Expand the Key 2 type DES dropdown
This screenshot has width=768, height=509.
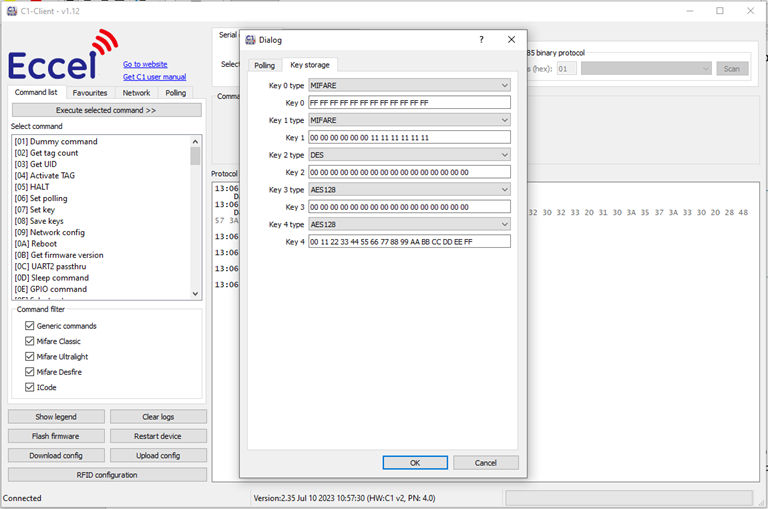tap(409, 155)
